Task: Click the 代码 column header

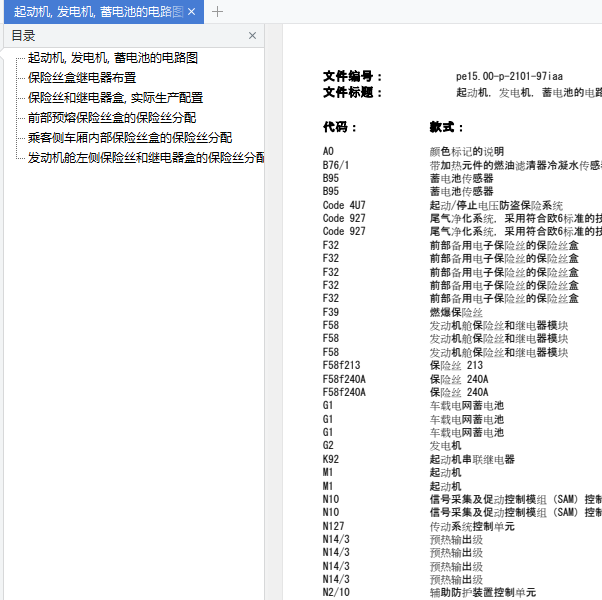Action: [x=339, y=127]
